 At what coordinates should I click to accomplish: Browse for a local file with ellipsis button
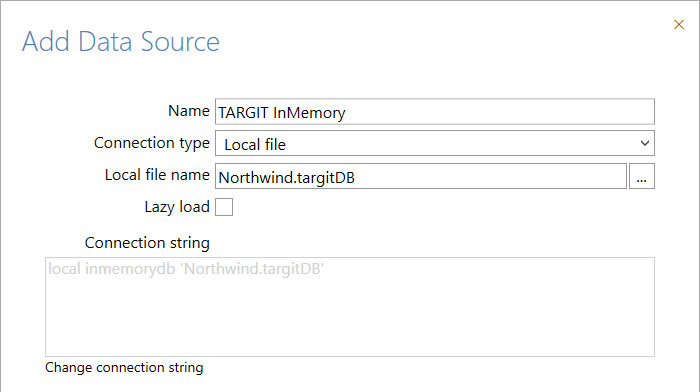click(642, 176)
